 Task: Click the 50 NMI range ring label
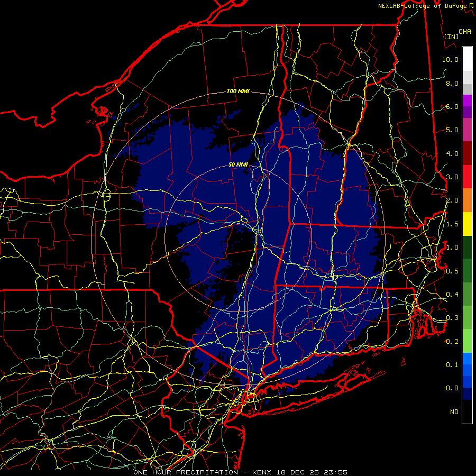[238, 164]
